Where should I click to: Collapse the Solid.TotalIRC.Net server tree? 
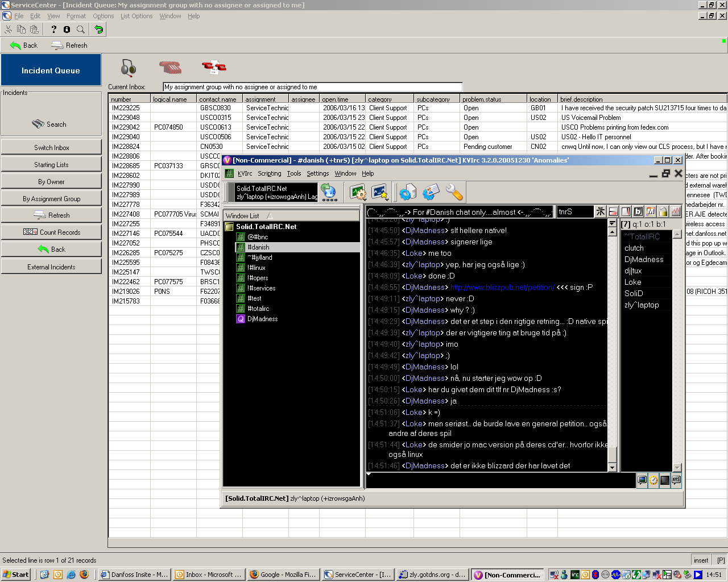coord(229,227)
